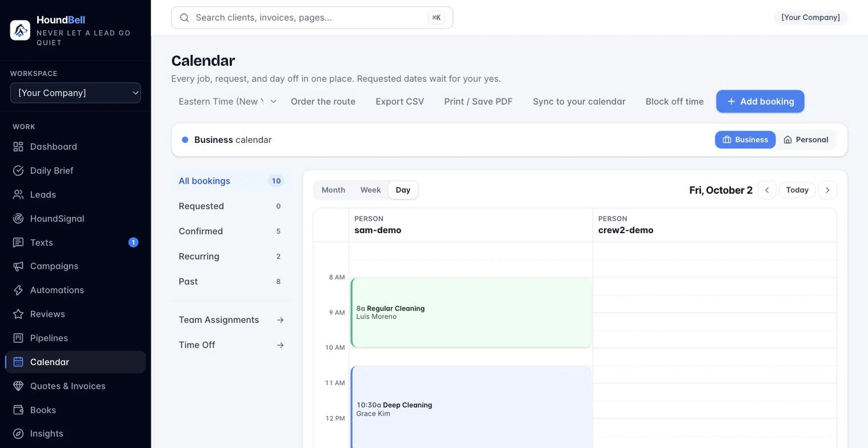Focus the search clients, invoices field
The height and width of the screenshot is (448, 868).
pyautogui.click(x=312, y=18)
